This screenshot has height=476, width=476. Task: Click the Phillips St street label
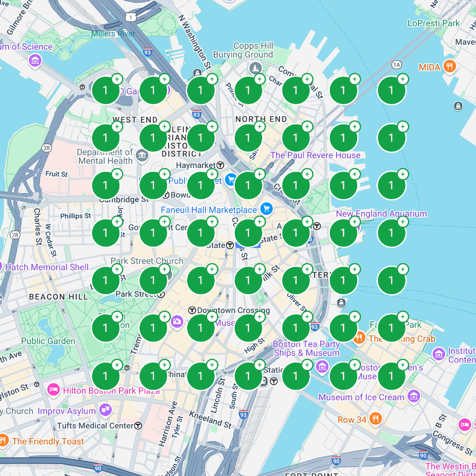(76, 216)
